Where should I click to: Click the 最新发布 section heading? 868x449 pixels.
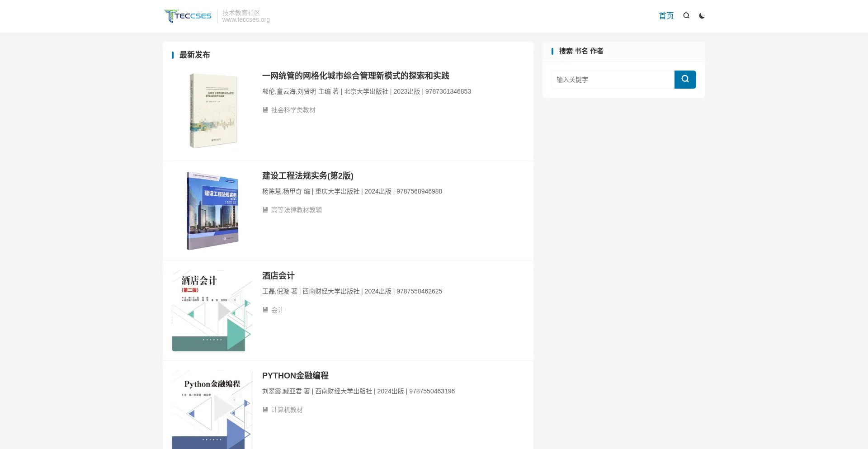tap(194, 55)
